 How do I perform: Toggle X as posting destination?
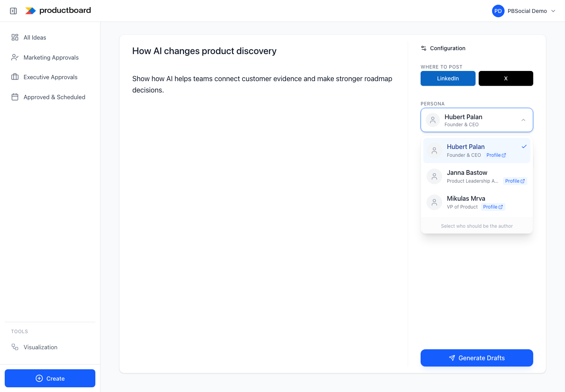pyautogui.click(x=506, y=78)
